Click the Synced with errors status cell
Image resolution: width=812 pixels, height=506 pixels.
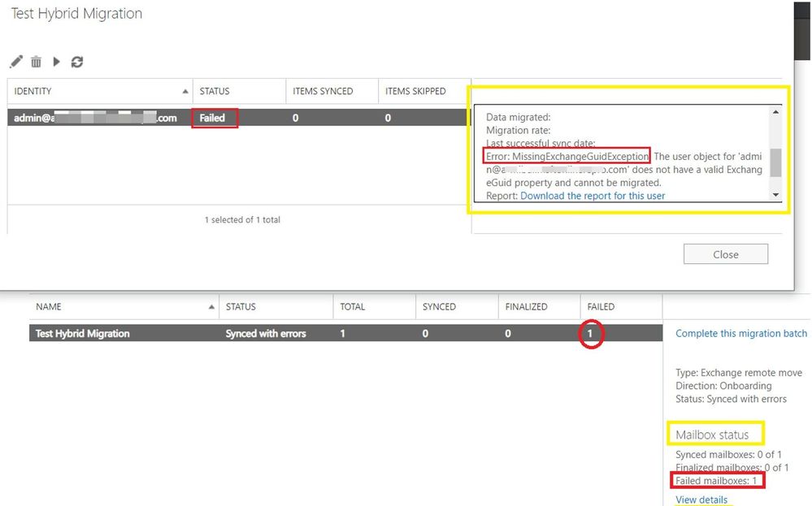(266, 334)
